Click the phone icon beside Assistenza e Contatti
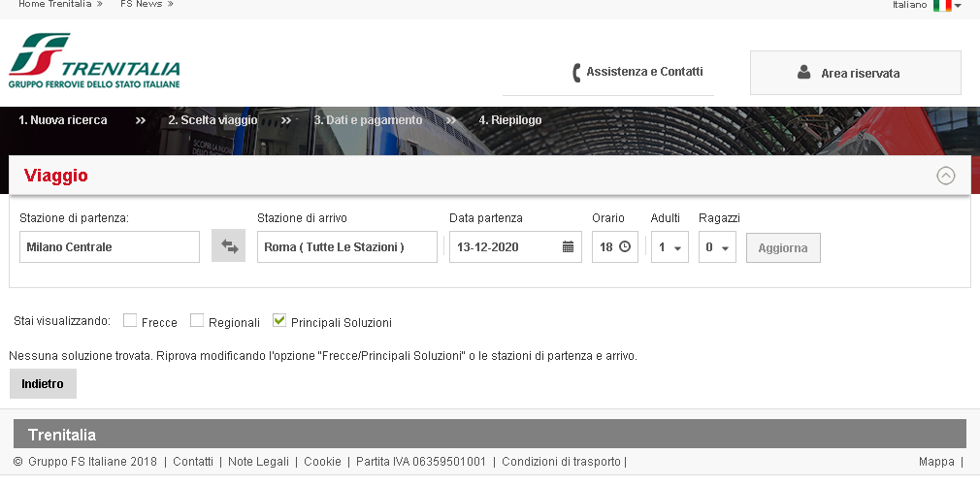Screen dimensions: 980x487 coord(576,73)
